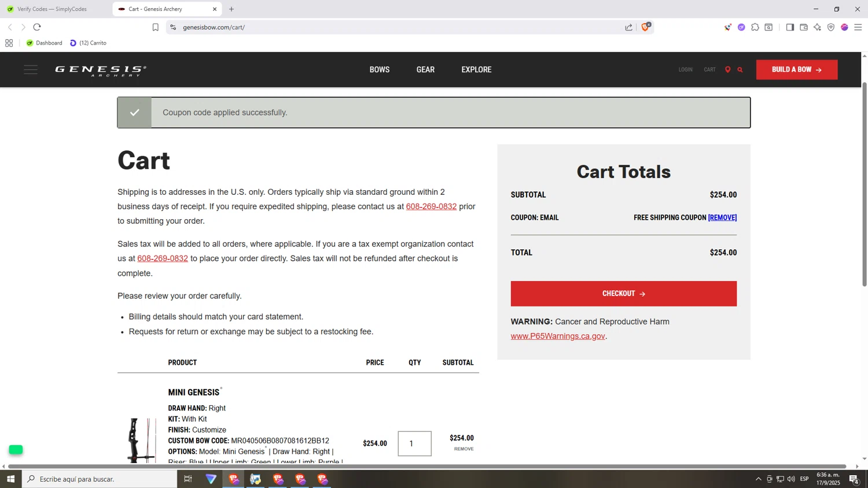This screenshot has width=868, height=488.
Task: Click the MINI GENESIS product name
Action: point(194,392)
